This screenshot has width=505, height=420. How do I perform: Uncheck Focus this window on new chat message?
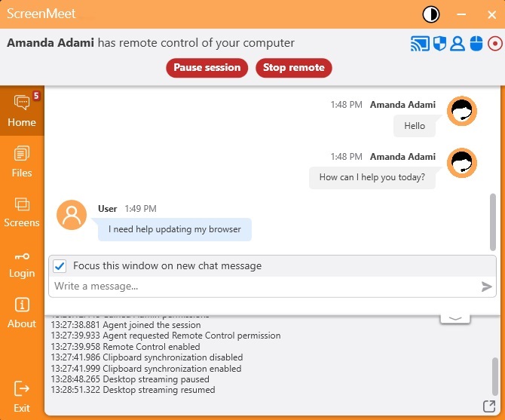[60, 266]
